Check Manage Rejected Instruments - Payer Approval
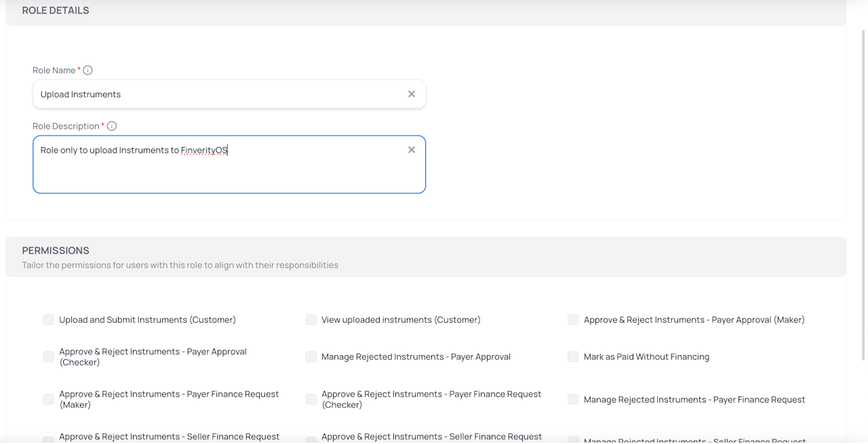This screenshot has width=868, height=444. 311,357
